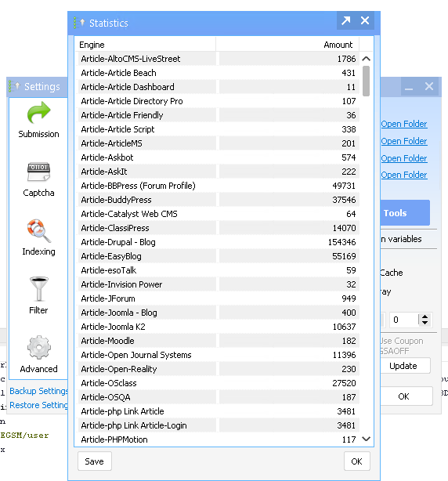Click the Statistics window detach arrow icon
The image size is (448, 481).
[346, 20]
